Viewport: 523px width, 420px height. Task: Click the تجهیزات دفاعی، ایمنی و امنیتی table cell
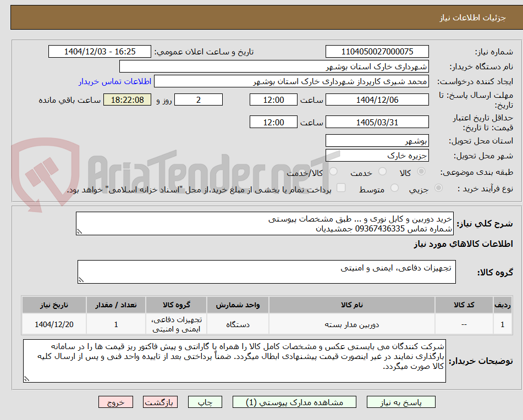tap(177, 324)
